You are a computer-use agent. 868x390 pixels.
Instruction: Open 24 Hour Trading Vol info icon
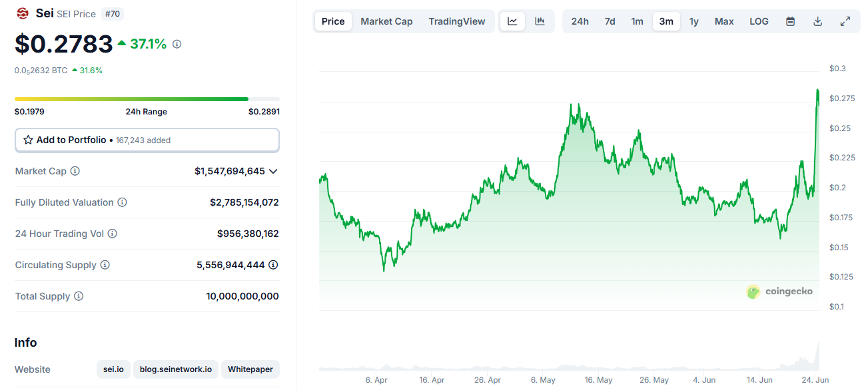coord(113,234)
